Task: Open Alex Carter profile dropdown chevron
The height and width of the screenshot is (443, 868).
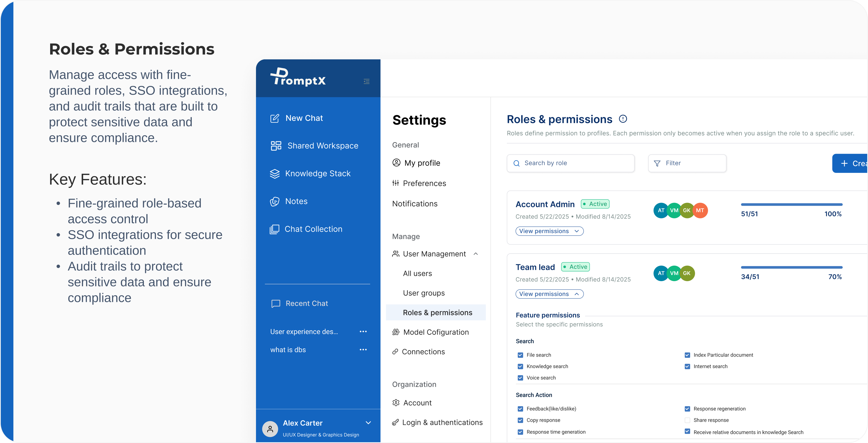Action: point(368,423)
